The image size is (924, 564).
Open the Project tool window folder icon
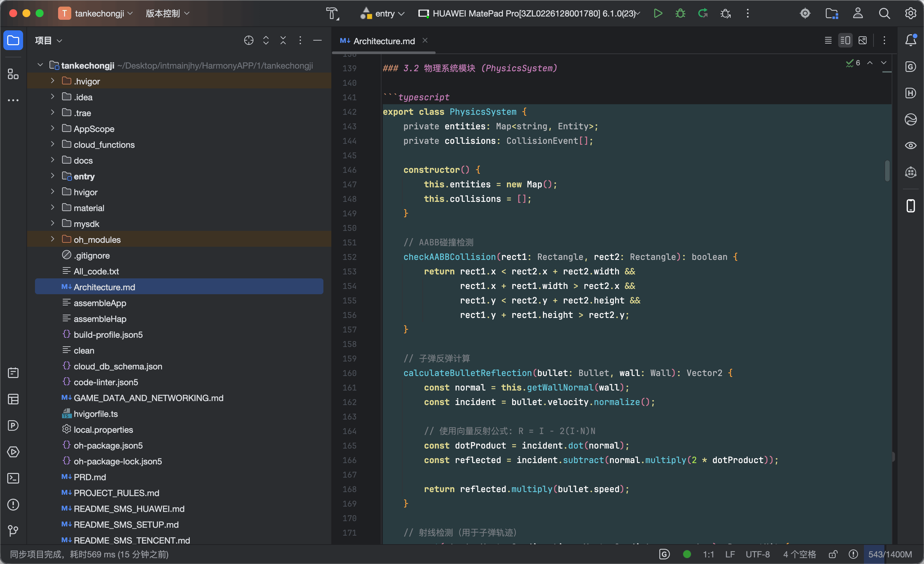[13, 40]
